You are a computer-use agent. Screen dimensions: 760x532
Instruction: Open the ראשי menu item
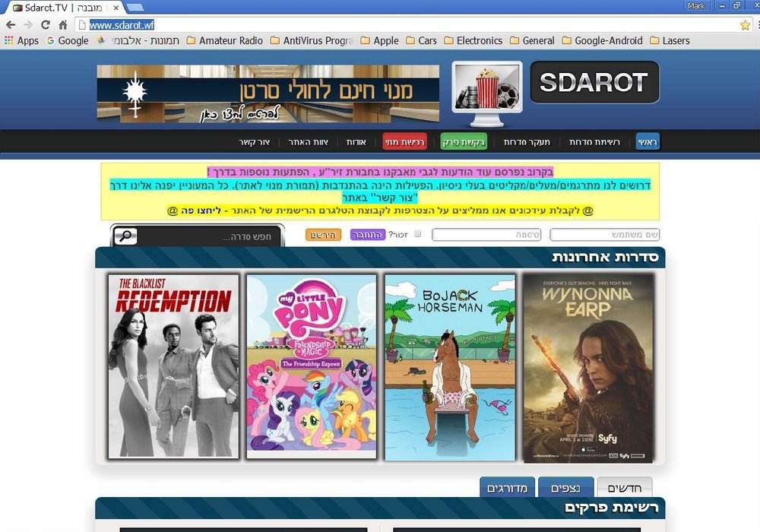pyautogui.click(x=648, y=142)
